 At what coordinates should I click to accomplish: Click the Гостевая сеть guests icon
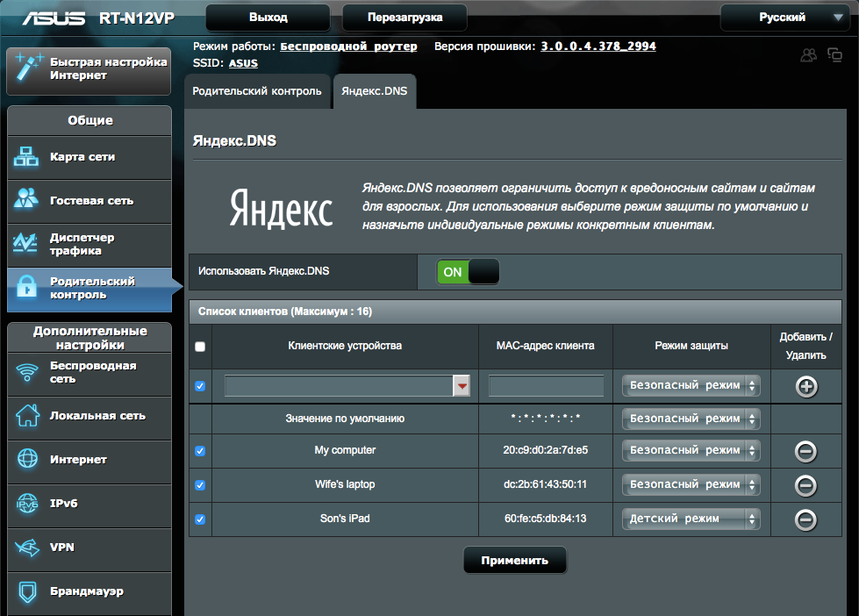coord(25,198)
